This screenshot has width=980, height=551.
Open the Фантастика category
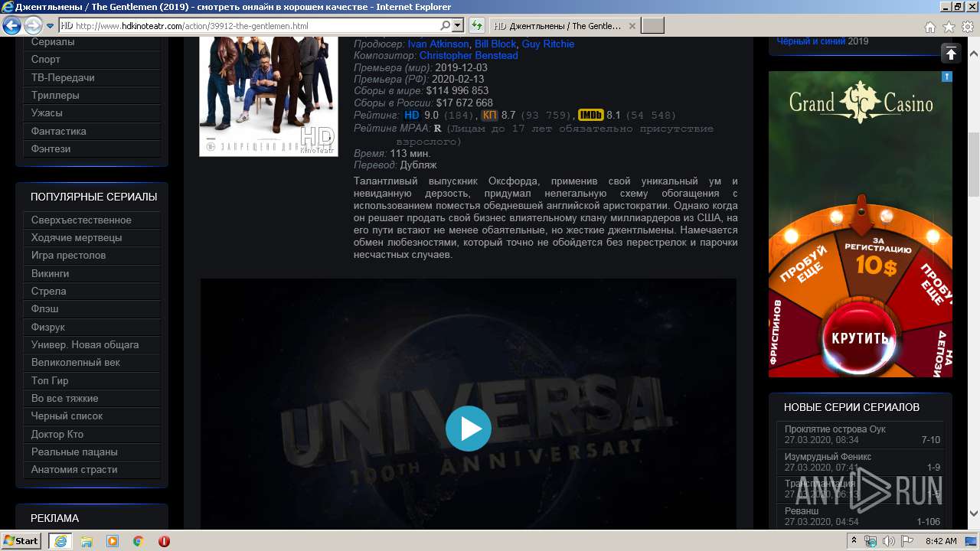coord(92,131)
